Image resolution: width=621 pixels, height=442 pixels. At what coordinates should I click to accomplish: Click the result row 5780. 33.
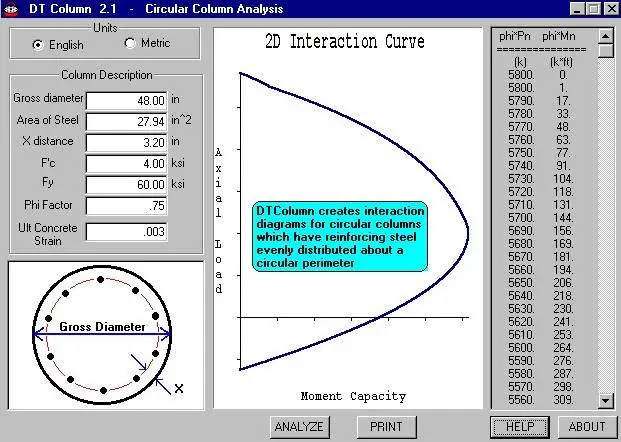pos(540,114)
